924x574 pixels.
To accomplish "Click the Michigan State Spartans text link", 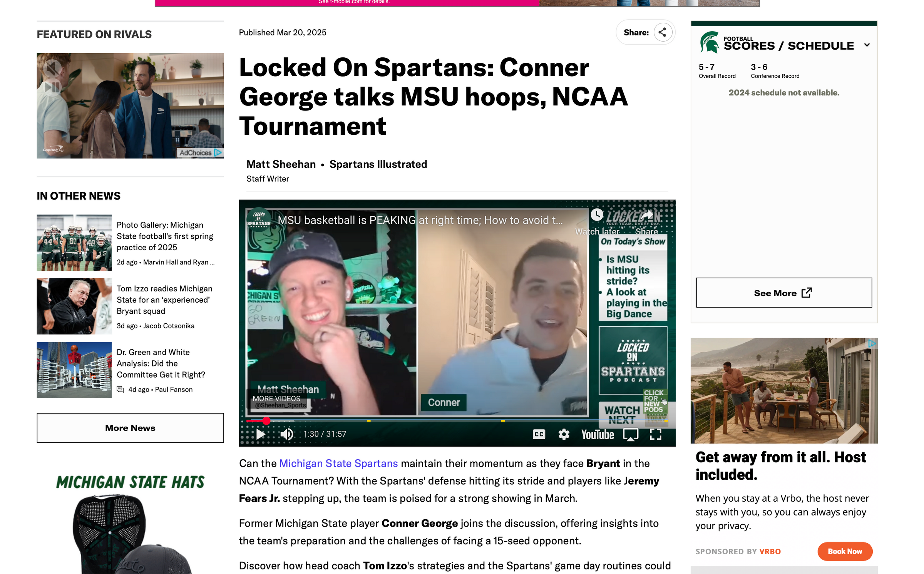I will coord(338,463).
